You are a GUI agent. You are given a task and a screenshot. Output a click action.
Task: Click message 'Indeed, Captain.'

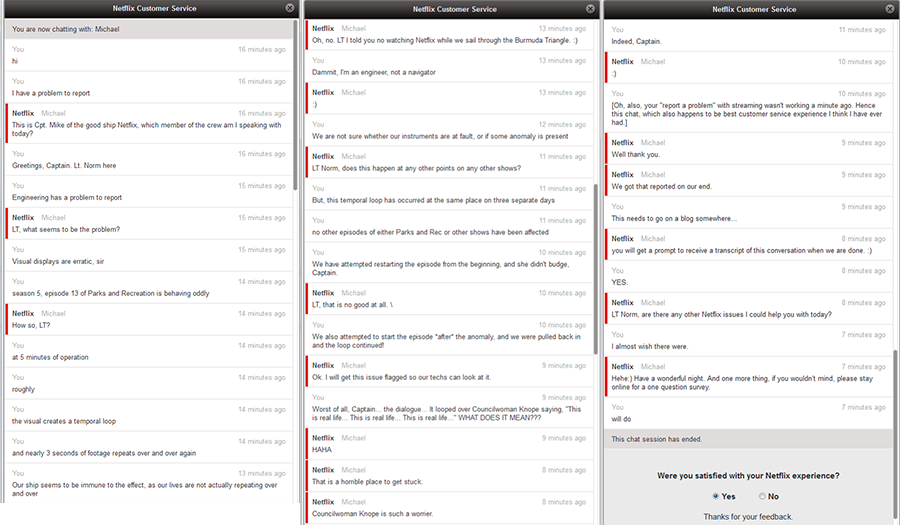637,41
